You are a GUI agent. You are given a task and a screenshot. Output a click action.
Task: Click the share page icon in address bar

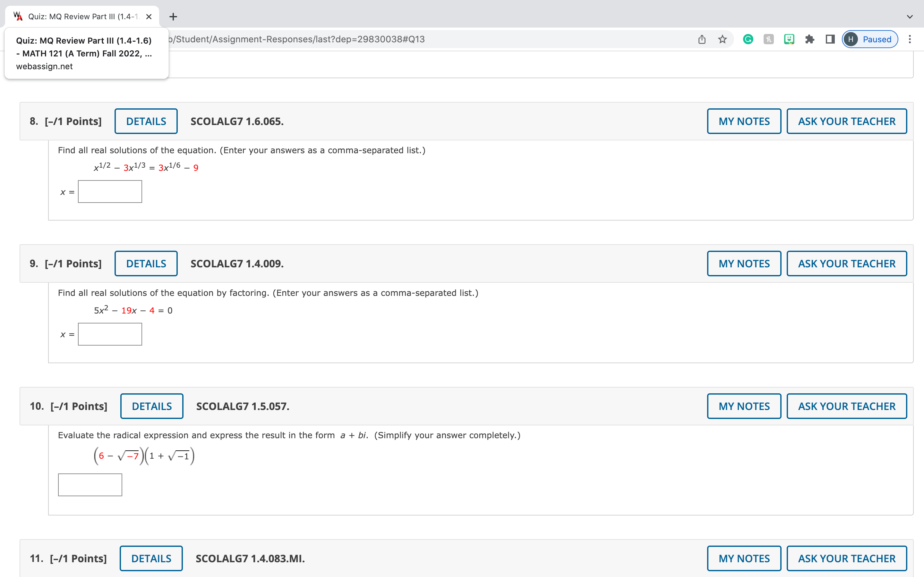click(x=702, y=39)
